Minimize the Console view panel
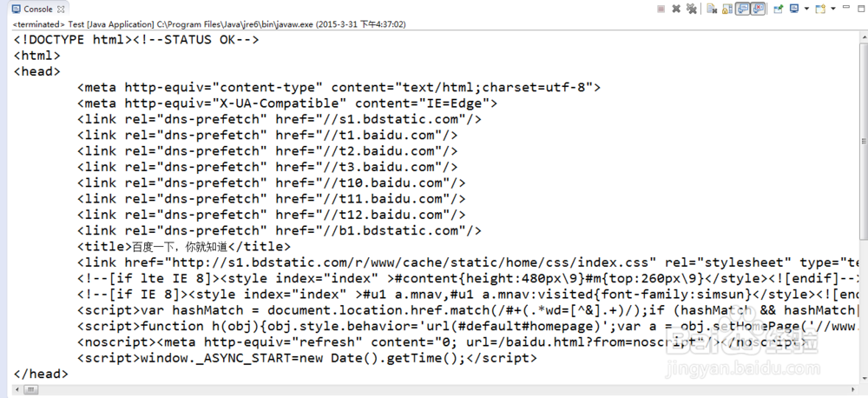This screenshot has width=868, height=398. click(845, 7)
